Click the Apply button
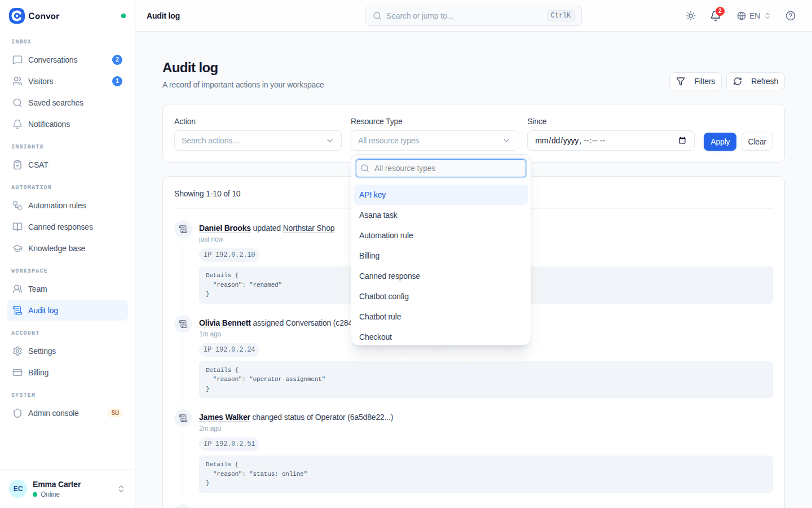This screenshot has width=812, height=508. 720,142
